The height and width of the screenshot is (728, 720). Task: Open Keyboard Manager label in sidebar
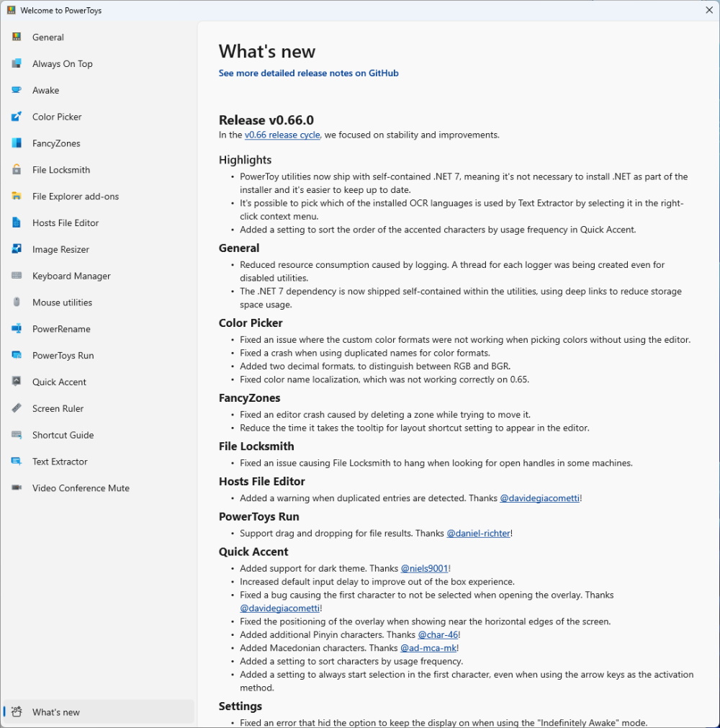pos(71,276)
